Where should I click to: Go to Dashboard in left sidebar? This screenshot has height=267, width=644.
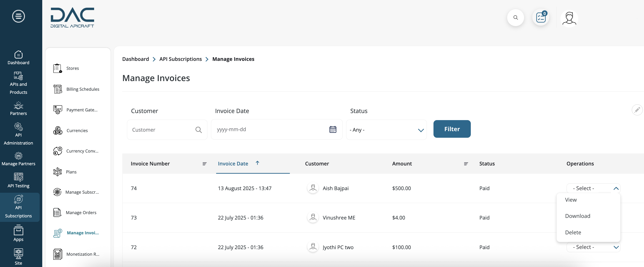[x=19, y=58]
